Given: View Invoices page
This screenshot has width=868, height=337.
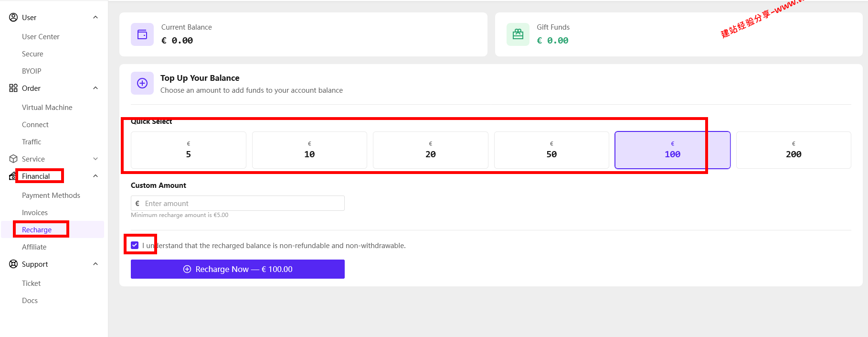Looking at the screenshot, I should (35, 213).
